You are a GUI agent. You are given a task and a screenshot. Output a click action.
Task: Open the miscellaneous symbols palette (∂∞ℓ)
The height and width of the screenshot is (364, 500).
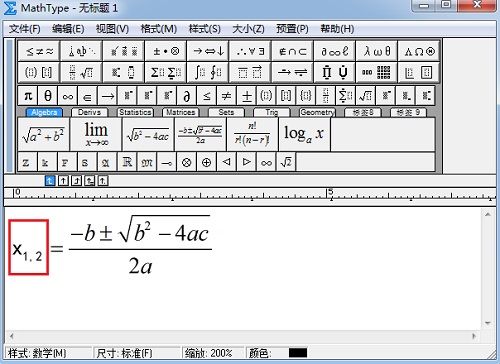point(334,51)
